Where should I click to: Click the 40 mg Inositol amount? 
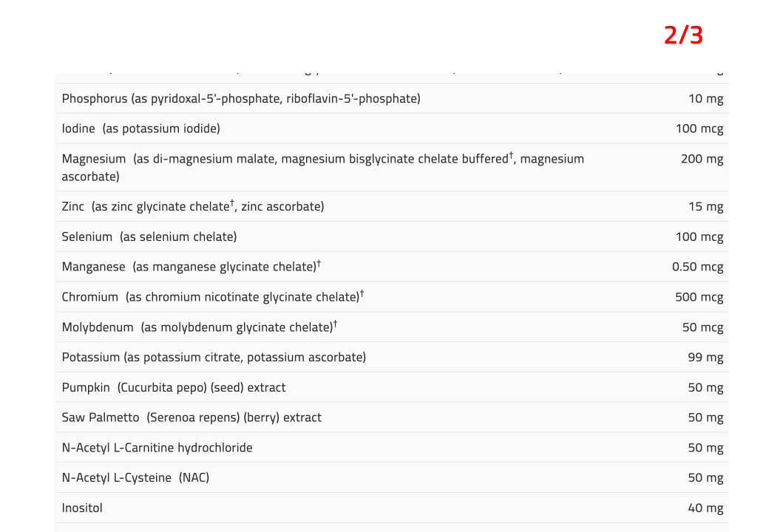(x=705, y=508)
